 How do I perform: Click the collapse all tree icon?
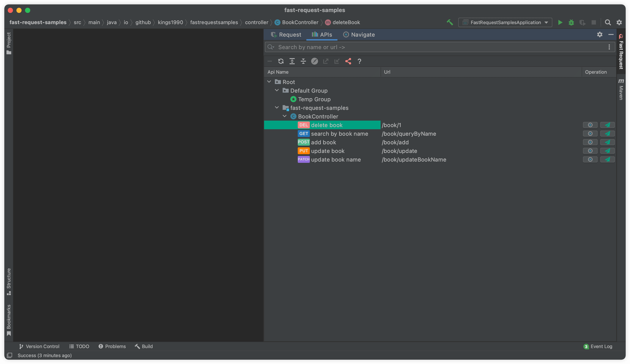point(303,61)
